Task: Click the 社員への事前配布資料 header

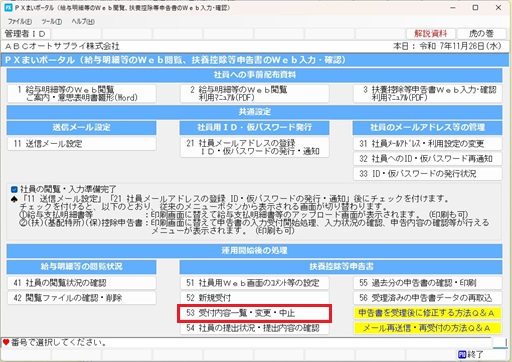Action: click(x=255, y=75)
